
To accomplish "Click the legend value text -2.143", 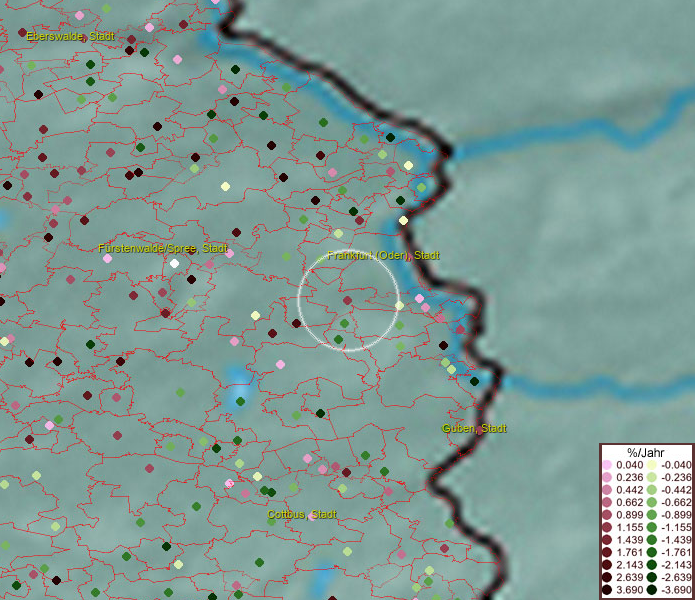I will click(676, 565).
